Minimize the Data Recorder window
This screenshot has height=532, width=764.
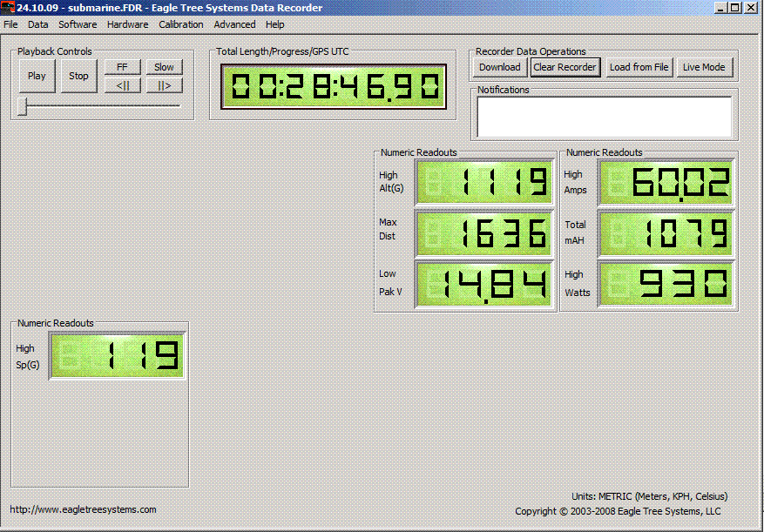pyautogui.click(x=721, y=7)
